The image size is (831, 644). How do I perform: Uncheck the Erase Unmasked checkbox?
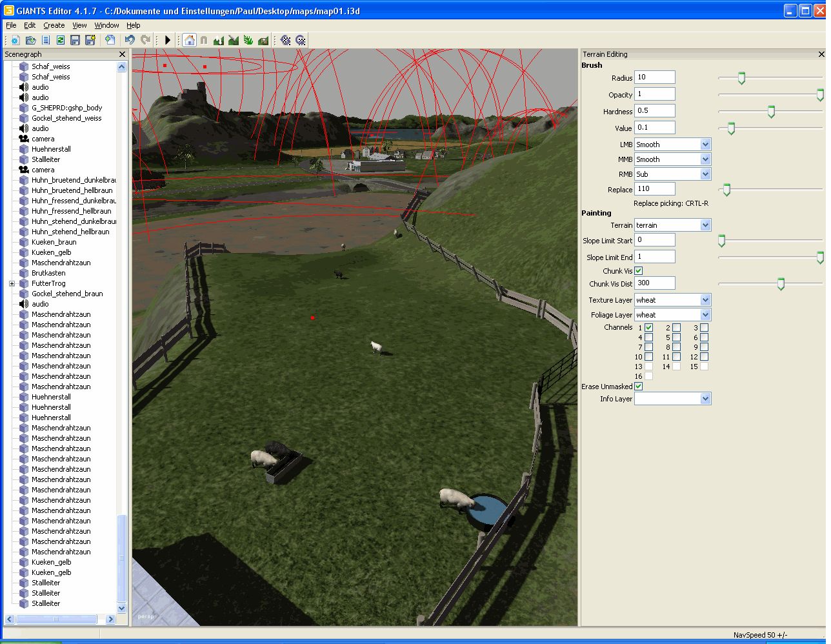[x=638, y=387]
